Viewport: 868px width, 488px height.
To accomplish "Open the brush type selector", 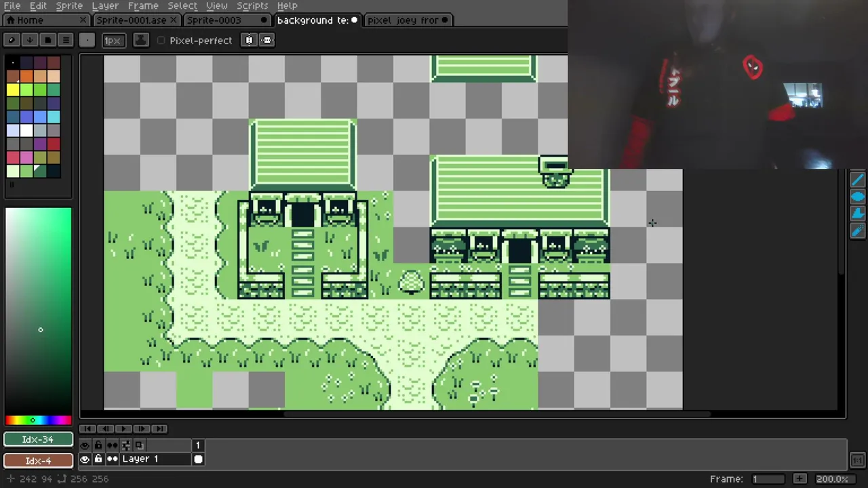I will [87, 40].
